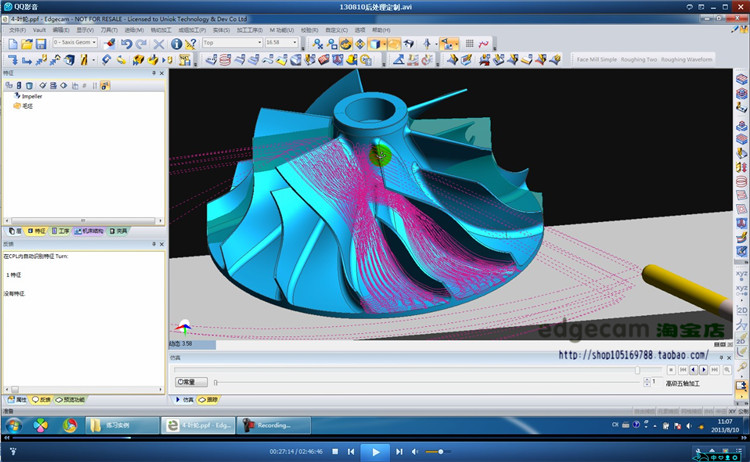Click the Recording... taskbar item

[274, 425]
